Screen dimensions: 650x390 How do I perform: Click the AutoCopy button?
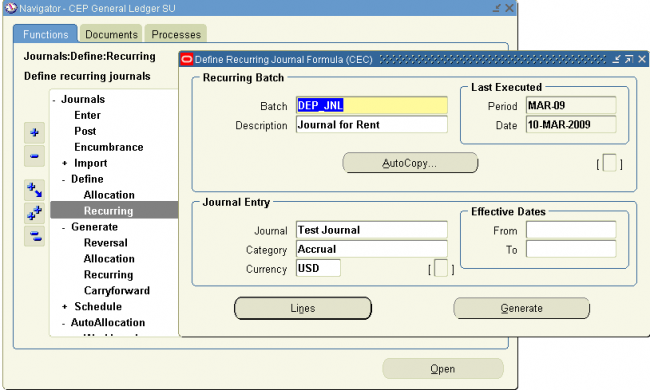pos(410,163)
